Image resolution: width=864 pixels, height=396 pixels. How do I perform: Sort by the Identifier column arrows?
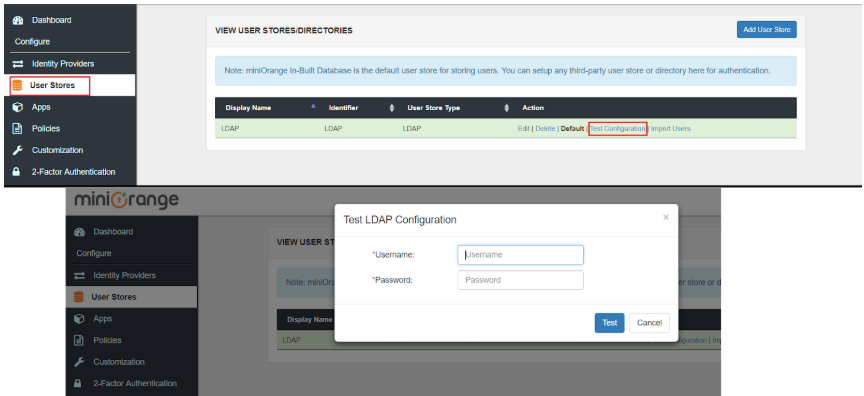(392, 108)
